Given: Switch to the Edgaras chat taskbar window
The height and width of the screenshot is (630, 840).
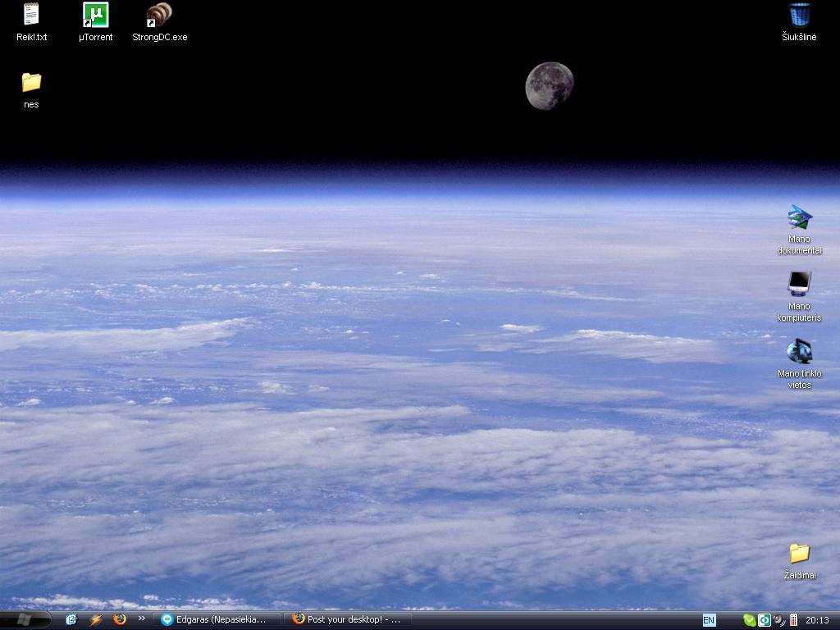Looking at the screenshot, I should 217,620.
